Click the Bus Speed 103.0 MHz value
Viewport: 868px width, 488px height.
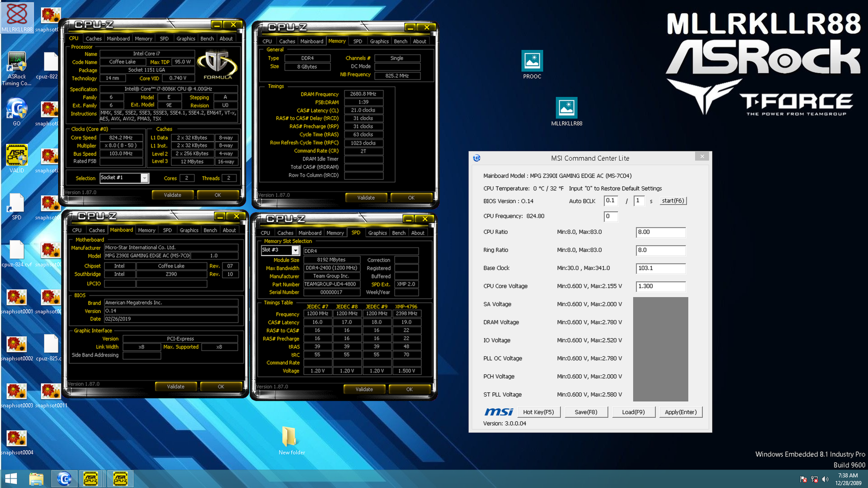[x=121, y=154]
